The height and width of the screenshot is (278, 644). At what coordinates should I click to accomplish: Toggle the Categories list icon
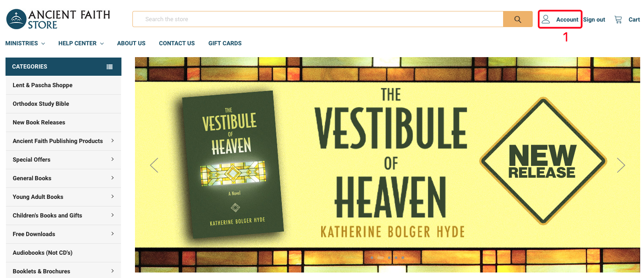point(110,67)
